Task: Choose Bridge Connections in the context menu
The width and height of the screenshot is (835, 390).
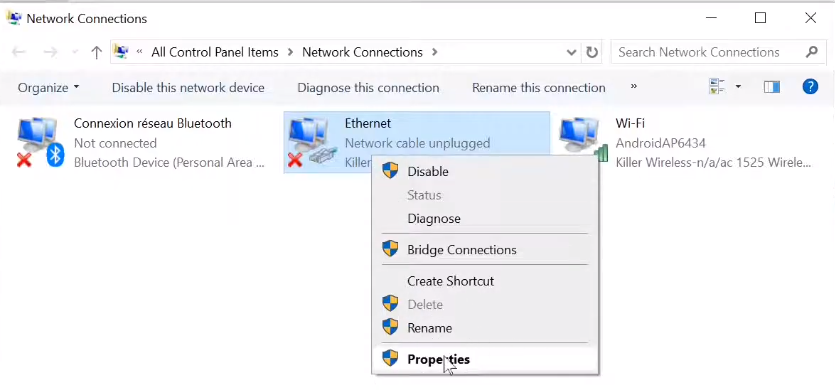Action: [x=485, y=250]
